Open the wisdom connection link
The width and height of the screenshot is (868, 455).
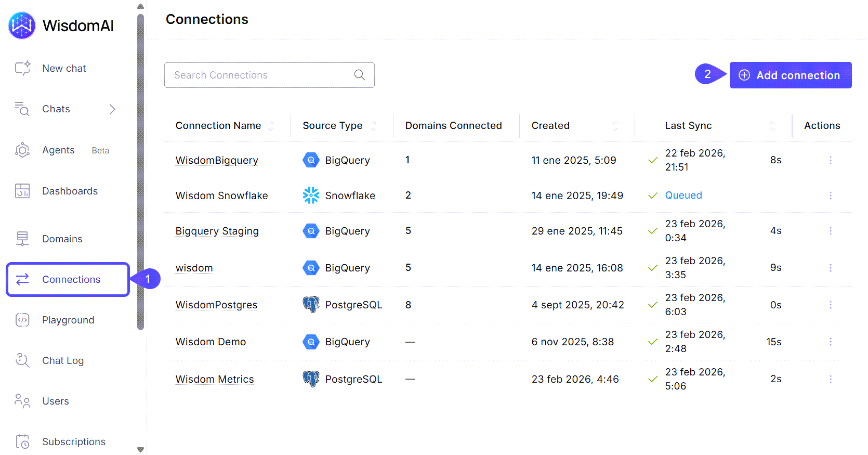pyautogui.click(x=194, y=268)
